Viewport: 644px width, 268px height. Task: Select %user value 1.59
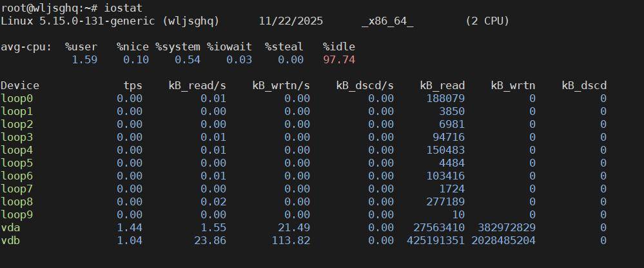point(84,59)
